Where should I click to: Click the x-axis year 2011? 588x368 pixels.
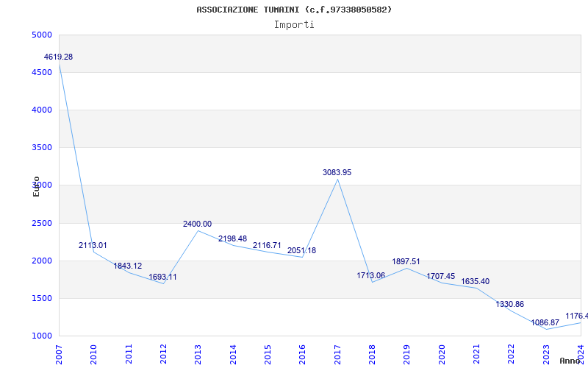[x=129, y=355]
